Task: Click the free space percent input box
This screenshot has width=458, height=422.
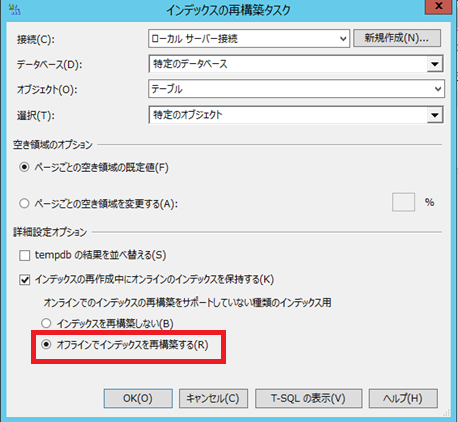Action: [x=403, y=202]
